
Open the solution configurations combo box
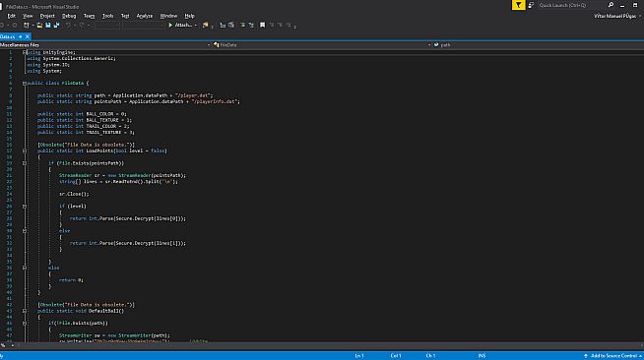coord(106,25)
